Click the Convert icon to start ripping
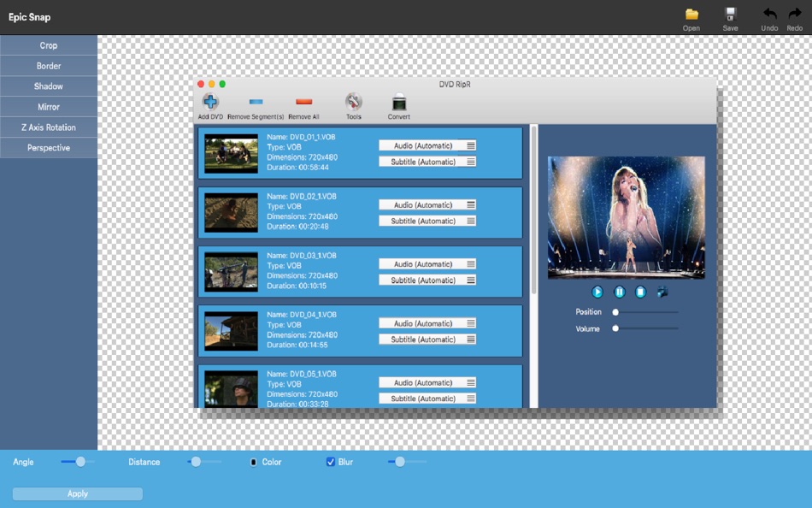This screenshot has width=812, height=508. (397, 103)
